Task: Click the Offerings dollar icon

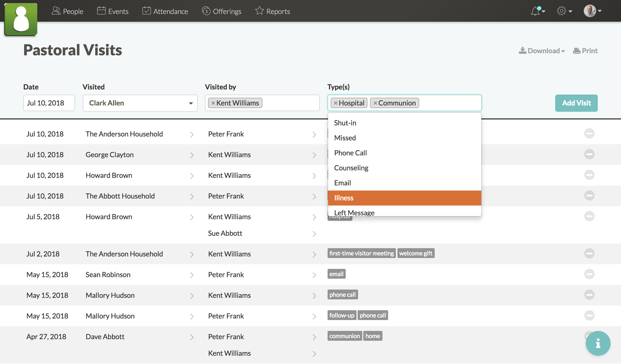Action: [206, 11]
